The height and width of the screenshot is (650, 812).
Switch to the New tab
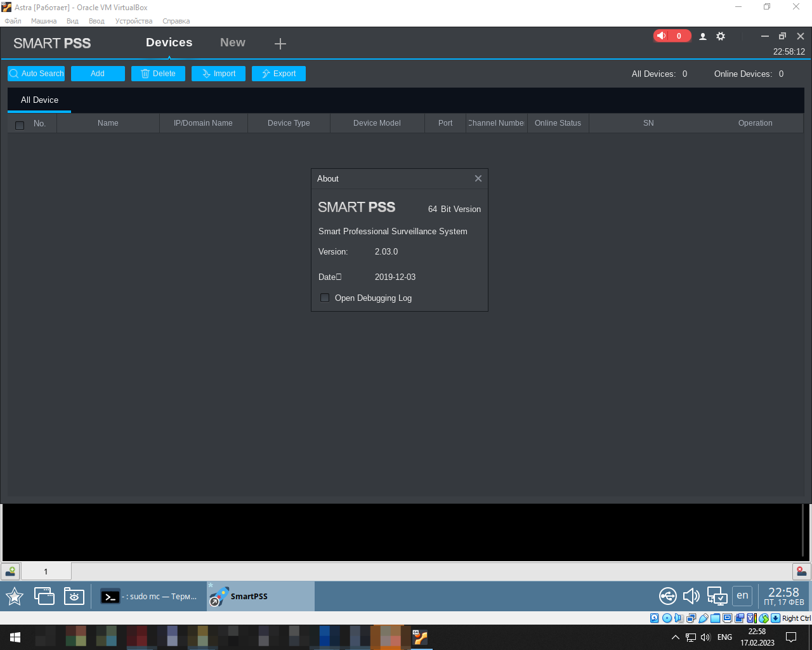click(x=233, y=43)
